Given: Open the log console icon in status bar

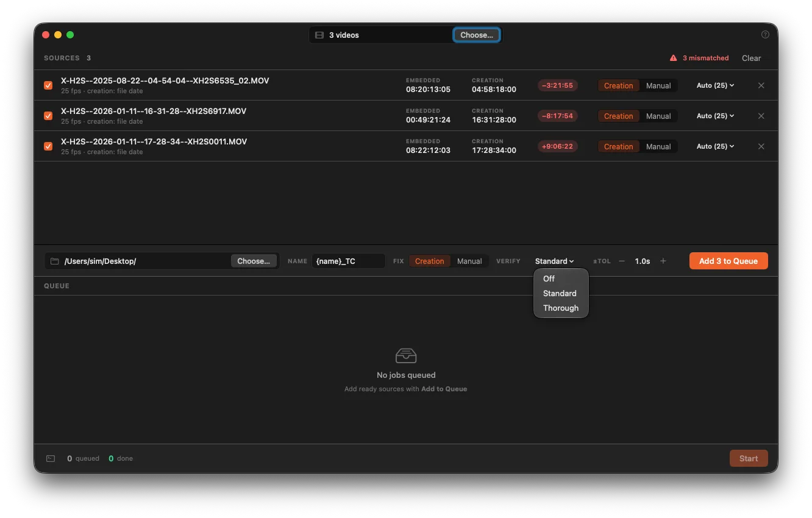Looking at the screenshot, I should 51,458.
